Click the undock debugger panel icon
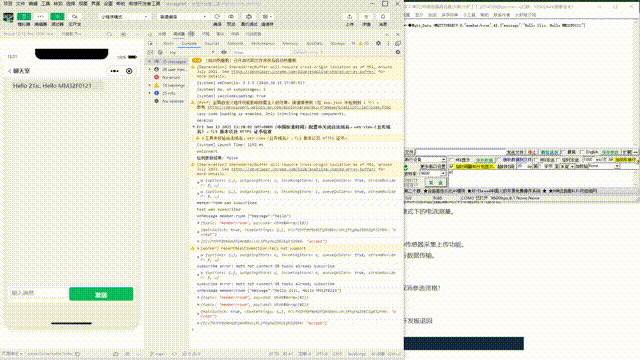The height and width of the screenshot is (360, 640). point(398,43)
